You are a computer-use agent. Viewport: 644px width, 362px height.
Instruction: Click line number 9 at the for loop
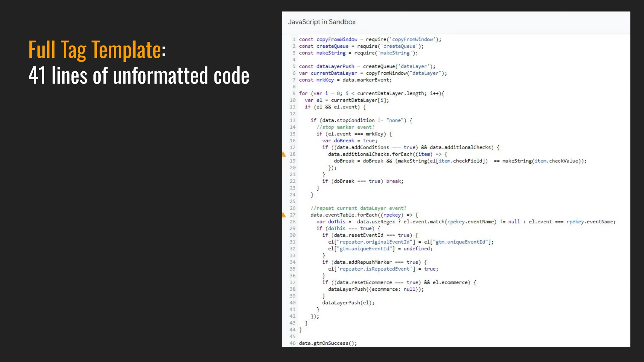(294, 93)
